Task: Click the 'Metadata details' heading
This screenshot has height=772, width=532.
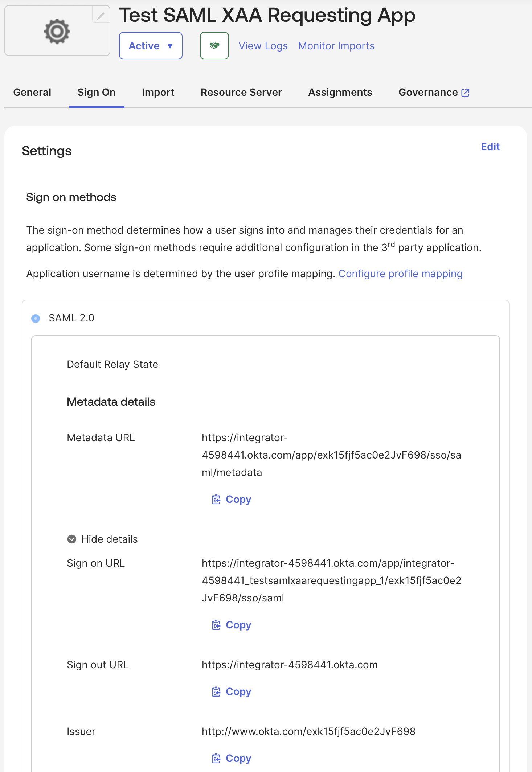Action: coord(111,402)
